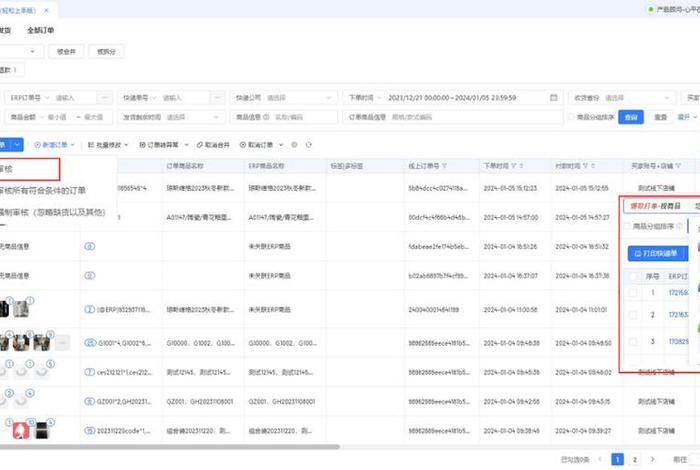The width and height of the screenshot is (700, 470).
Task: Expand the 展开 filter link
Action: click(x=687, y=117)
